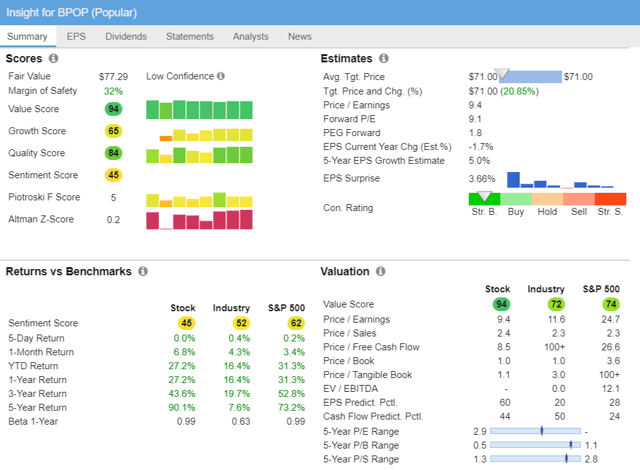The height and width of the screenshot is (470, 640).
Task: Click the Stock EPS Predict. Pctl. value 60
Action: coord(505,402)
